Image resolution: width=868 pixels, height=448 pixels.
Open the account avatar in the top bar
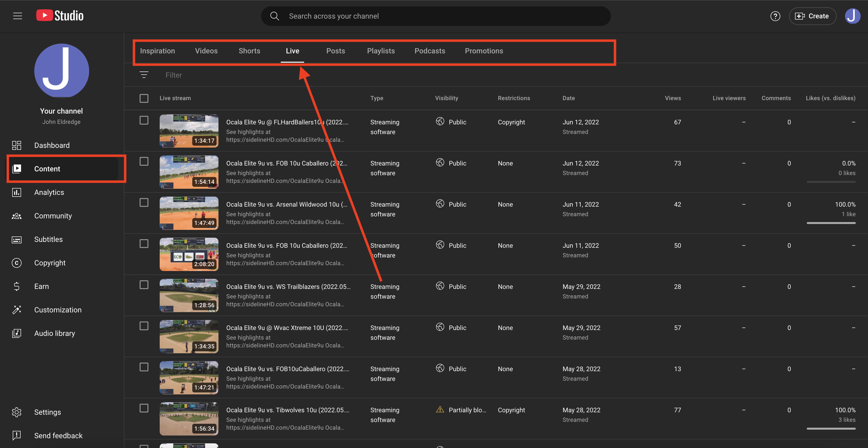[852, 16]
